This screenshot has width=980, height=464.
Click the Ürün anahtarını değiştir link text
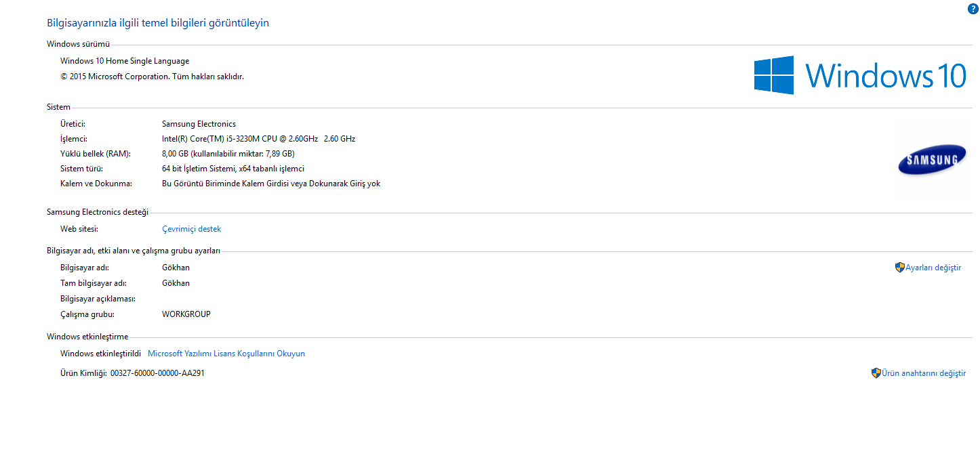pyautogui.click(x=924, y=373)
